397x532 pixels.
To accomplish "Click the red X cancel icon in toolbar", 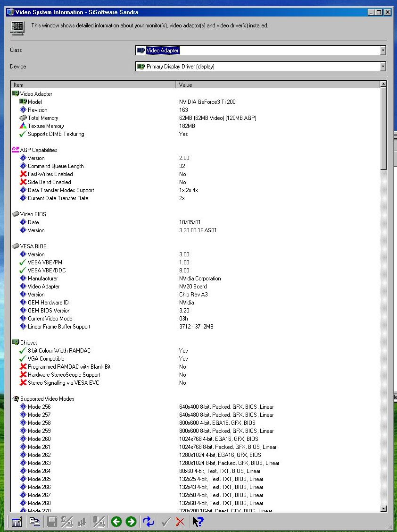I will click(180, 522).
